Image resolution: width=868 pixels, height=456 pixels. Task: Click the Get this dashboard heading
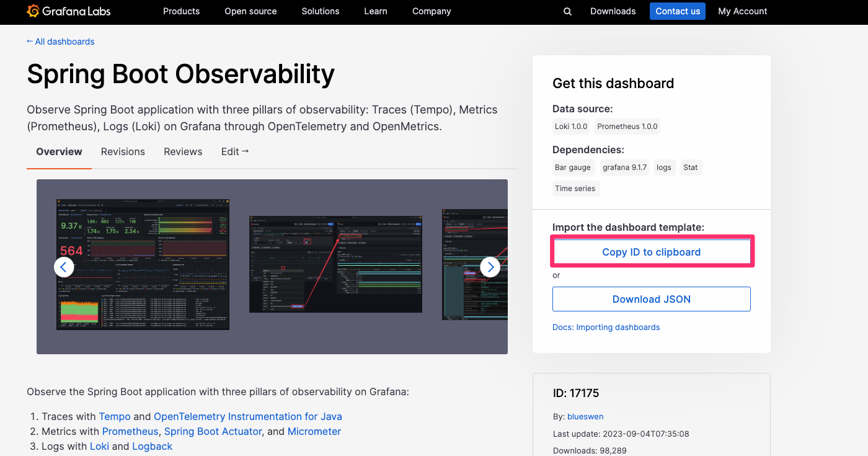click(x=613, y=83)
